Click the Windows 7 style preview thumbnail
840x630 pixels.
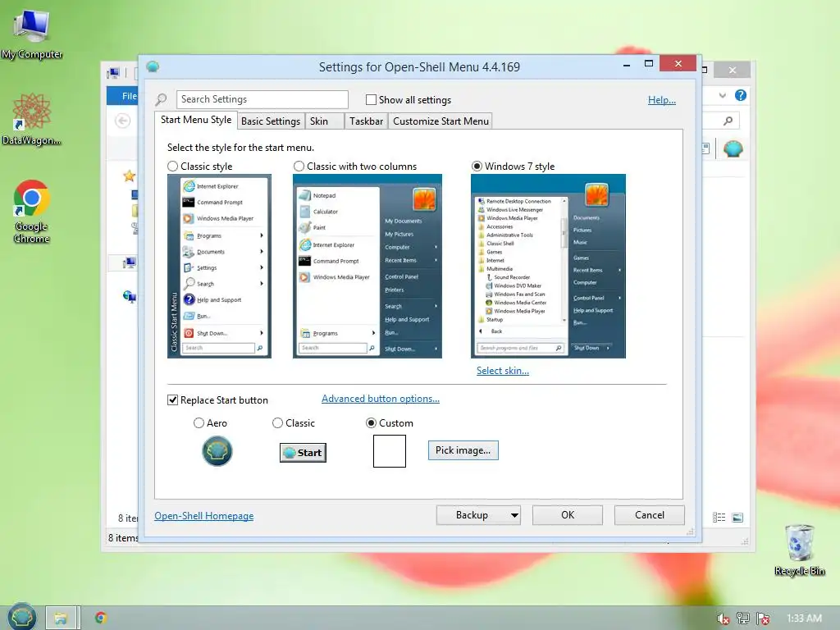[548, 267]
